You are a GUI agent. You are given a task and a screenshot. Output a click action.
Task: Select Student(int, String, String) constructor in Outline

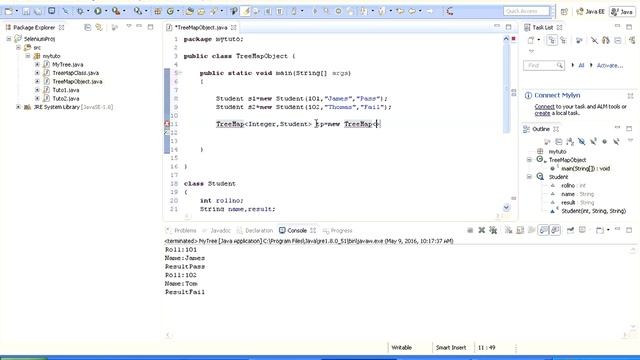(x=593, y=211)
